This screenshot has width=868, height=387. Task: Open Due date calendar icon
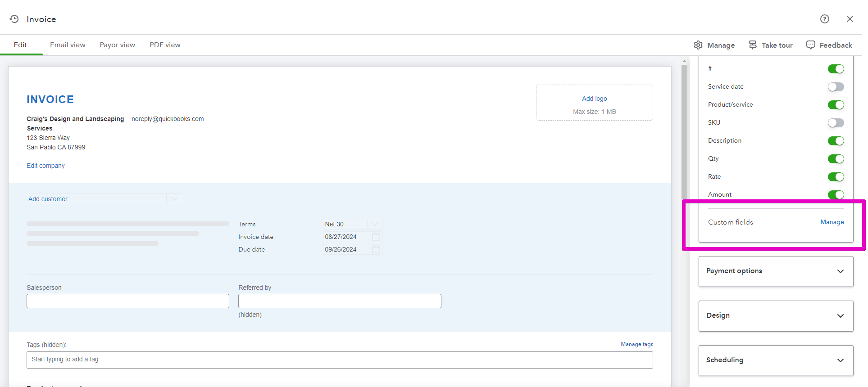pyautogui.click(x=376, y=249)
